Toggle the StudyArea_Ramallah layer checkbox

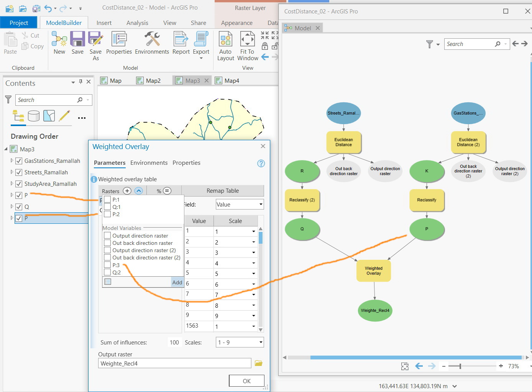click(19, 184)
